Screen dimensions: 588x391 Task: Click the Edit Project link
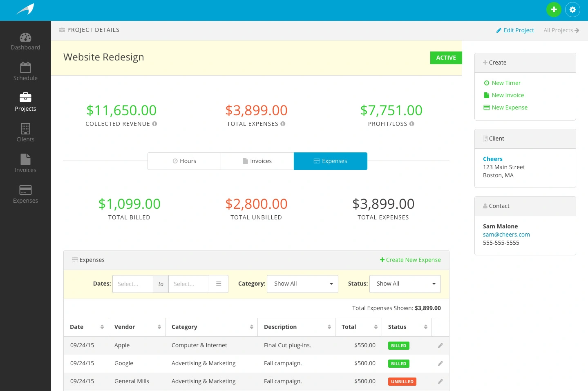click(x=515, y=30)
